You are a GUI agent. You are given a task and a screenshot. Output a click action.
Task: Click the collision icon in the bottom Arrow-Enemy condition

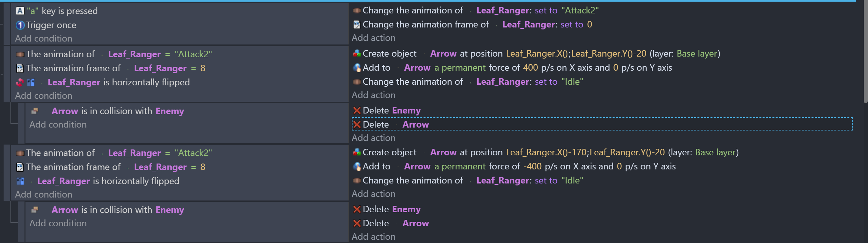[34, 210]
